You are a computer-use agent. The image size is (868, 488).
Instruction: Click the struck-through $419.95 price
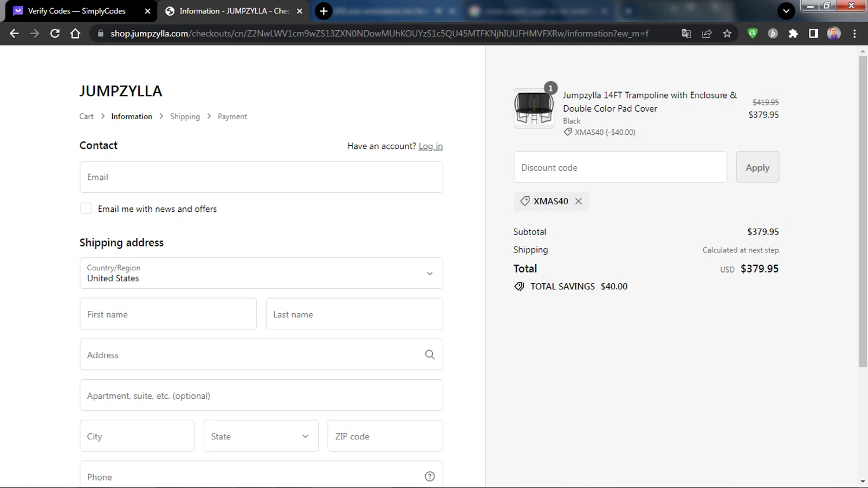coord(766,102)
